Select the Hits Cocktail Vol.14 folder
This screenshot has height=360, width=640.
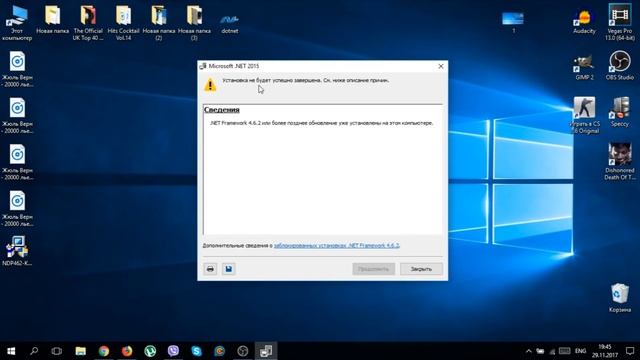coord(123,23)
